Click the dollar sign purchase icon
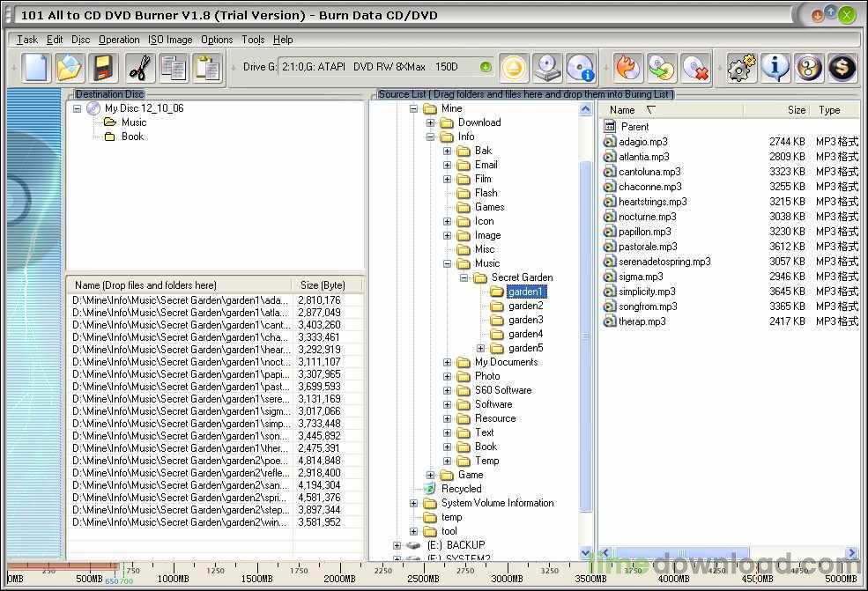 [842, 68]
